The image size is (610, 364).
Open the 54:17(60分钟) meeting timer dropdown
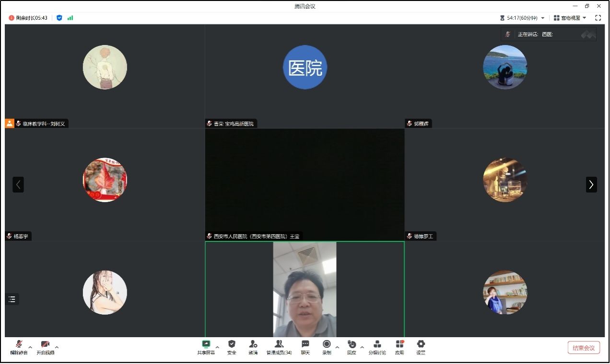[522, 18]
